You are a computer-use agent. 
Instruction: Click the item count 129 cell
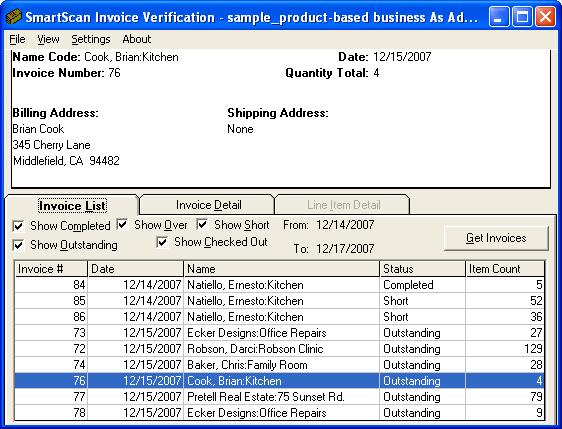point(505,349)
